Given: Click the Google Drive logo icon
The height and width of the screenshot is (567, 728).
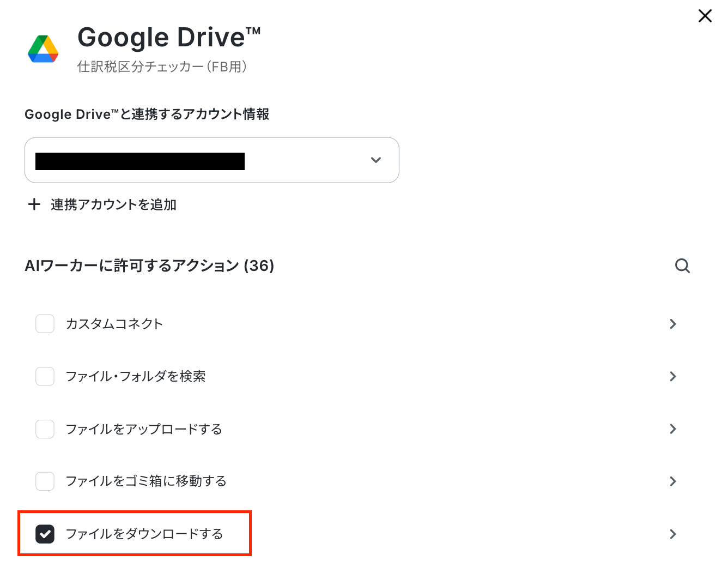Looking at the screenshot, I should point(43,49).
